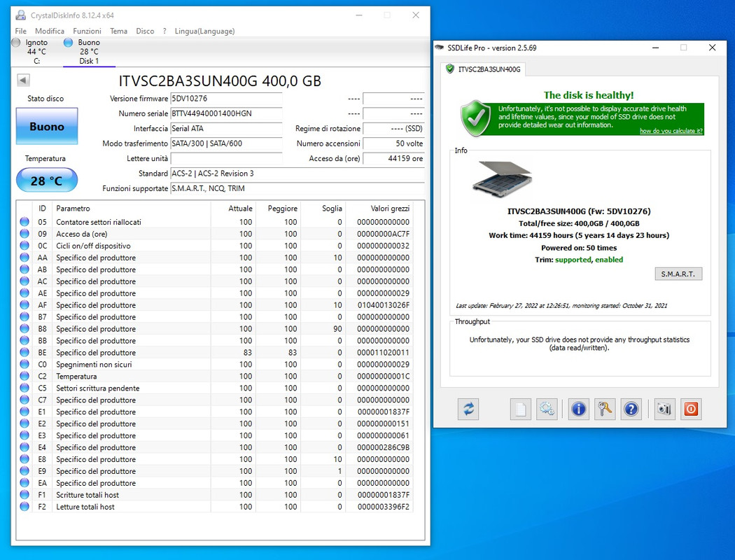Open the blue question mark help icon
This screenshot has width=735, height=560.
pos(631,409)
